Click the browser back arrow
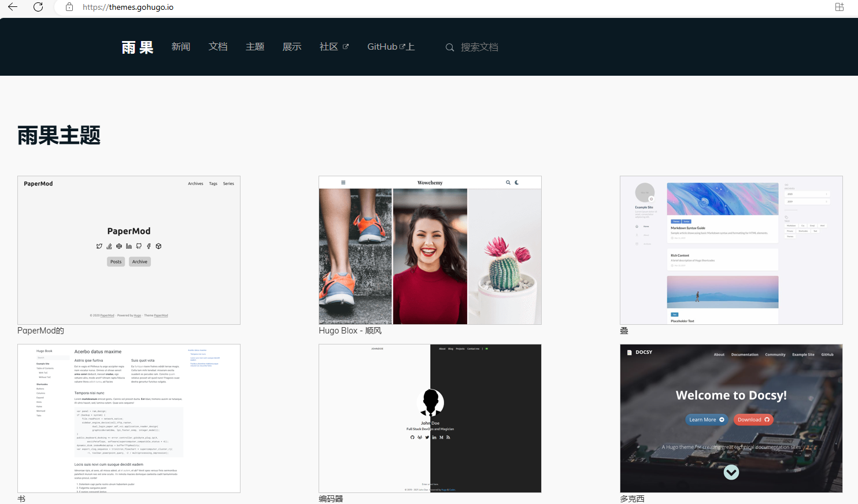Screen dimensions: 858x504 (x=13, y=7)
